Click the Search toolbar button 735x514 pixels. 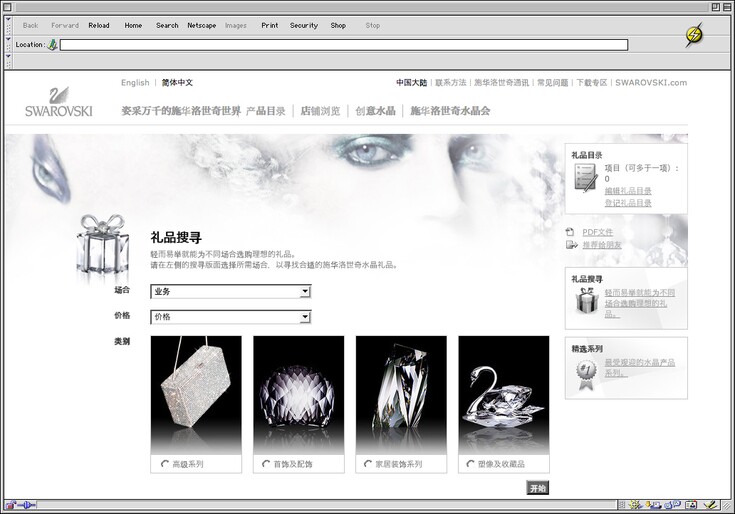[x=167, y=25]
